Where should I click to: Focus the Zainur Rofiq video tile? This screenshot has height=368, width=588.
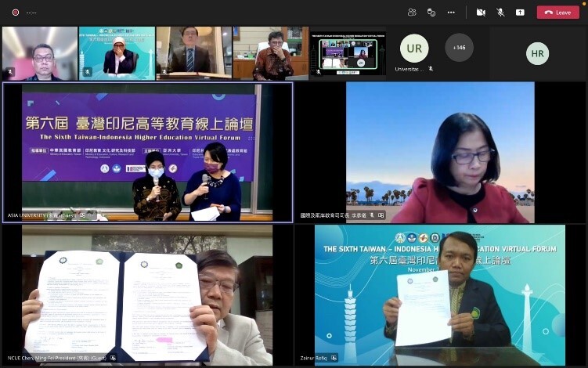[x=440, y=295]
